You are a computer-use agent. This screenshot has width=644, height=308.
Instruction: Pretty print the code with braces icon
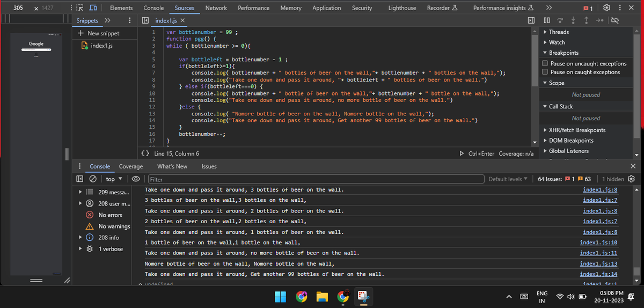145,153
